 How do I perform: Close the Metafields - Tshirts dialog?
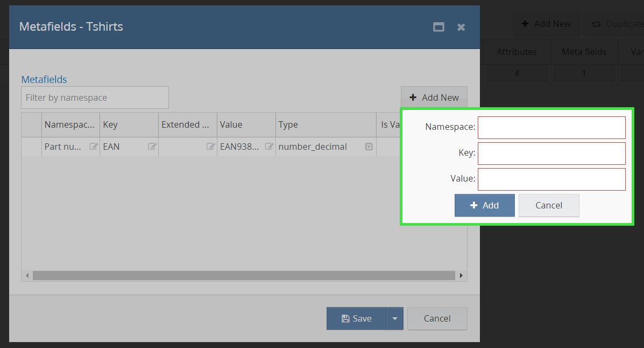coord(461,27)
